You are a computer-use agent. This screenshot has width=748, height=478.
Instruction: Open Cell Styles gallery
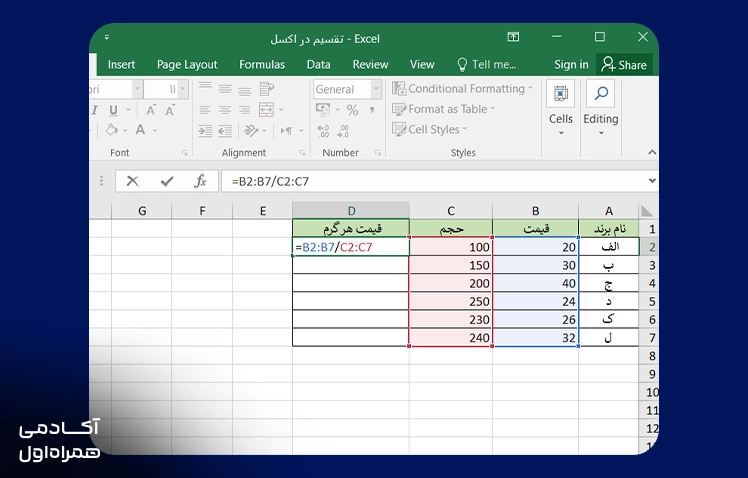[429, 129]
